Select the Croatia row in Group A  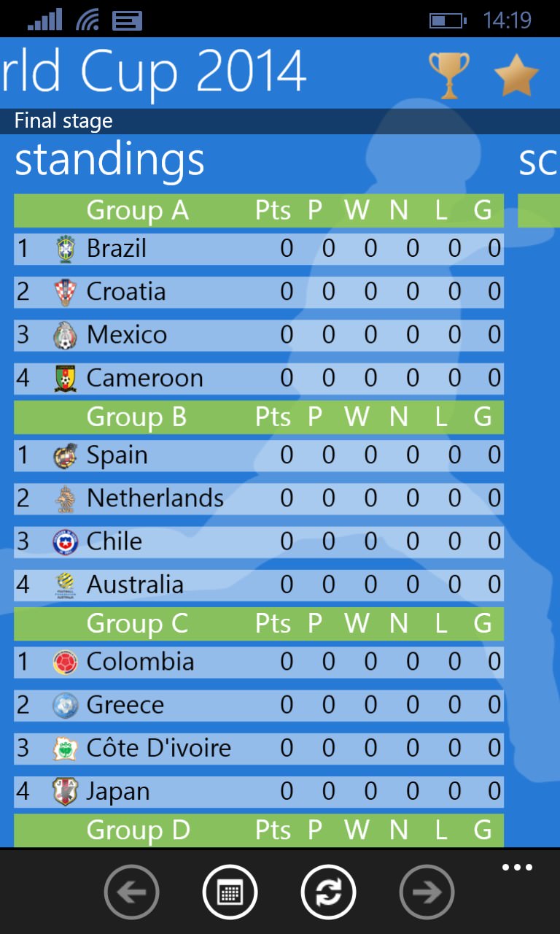pyautogui.click(x=259, y=292)
